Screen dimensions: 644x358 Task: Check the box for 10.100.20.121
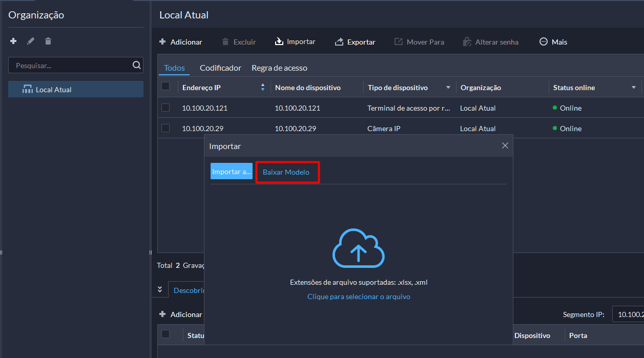pos(165,108)
